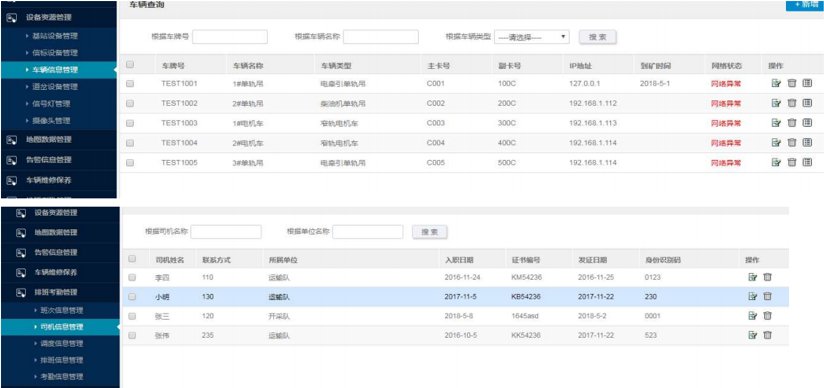Select checkbox for driver 小明
Image resolution: width=824 pixels, height=388 pixels.
[x=132, y=297]
